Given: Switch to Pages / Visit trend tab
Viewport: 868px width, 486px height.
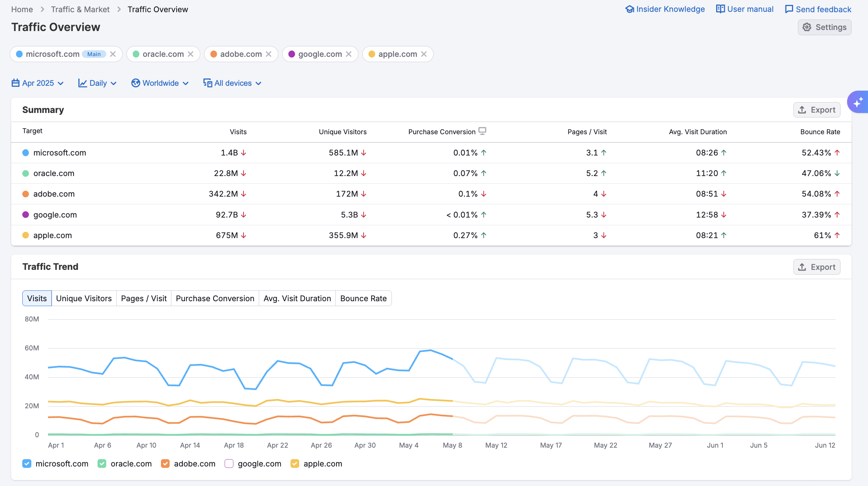Looking at the screenshot, I should point(144,298).
